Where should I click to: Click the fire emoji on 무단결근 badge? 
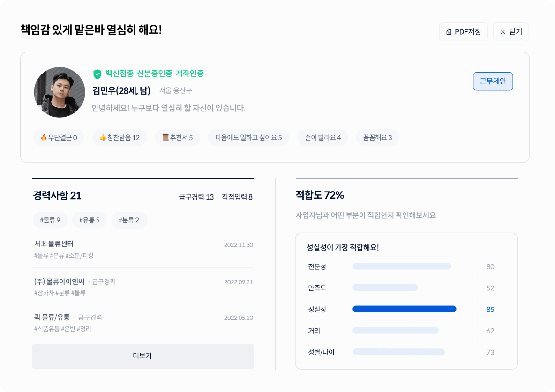tap(45, 137)
